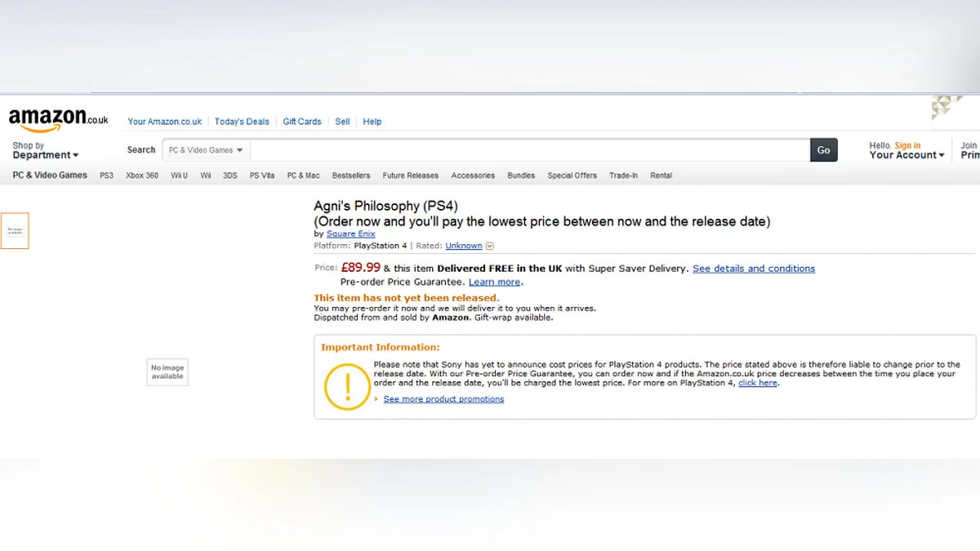Viewport: 980px width, 551px height.
Task: Select the PS3 category tab
Action: click(106, 176)
